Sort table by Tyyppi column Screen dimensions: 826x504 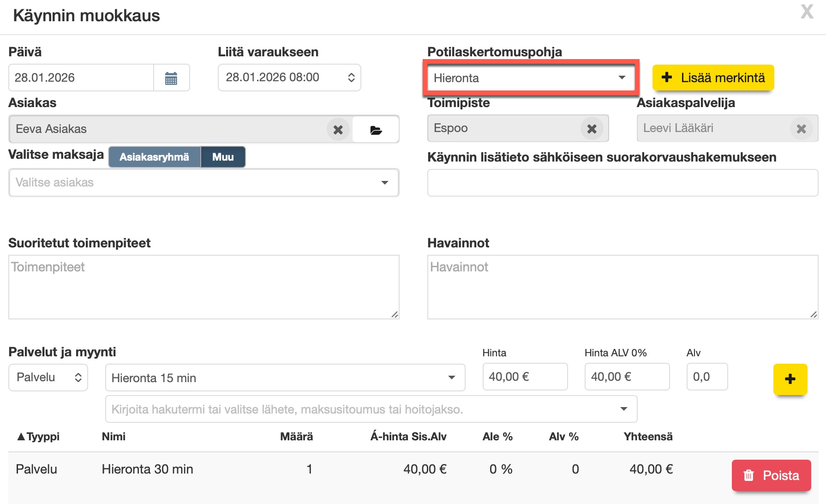click(x=39, y=437)
